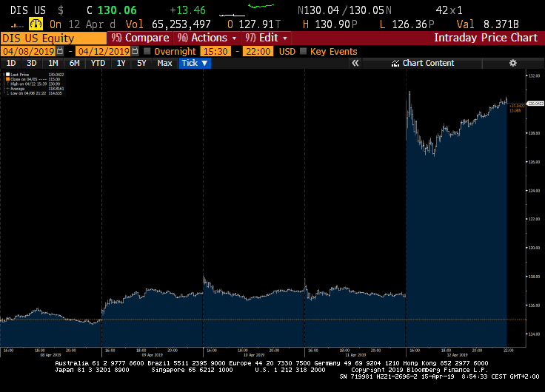Click the 15:30 start time field
The height and width of the screenshot is (392, 545).
click(215, 51)
